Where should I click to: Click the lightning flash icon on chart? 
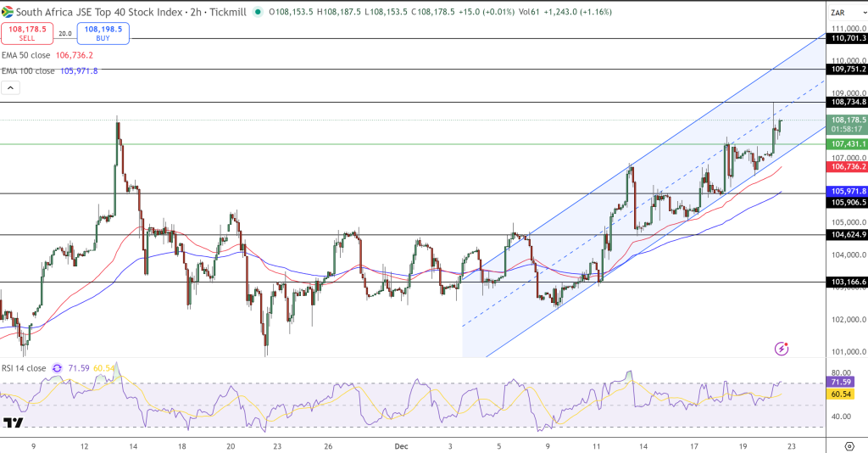781,349
